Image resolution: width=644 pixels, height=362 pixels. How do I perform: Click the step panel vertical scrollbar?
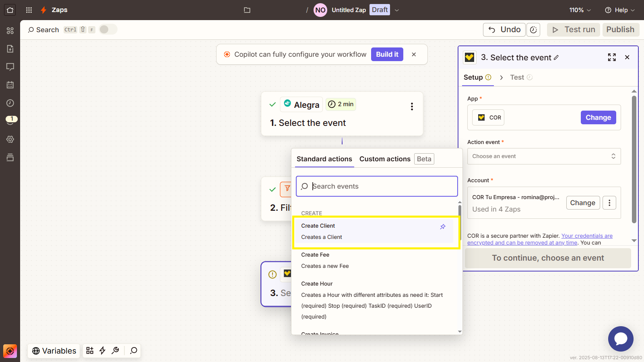tap(634, 159)
